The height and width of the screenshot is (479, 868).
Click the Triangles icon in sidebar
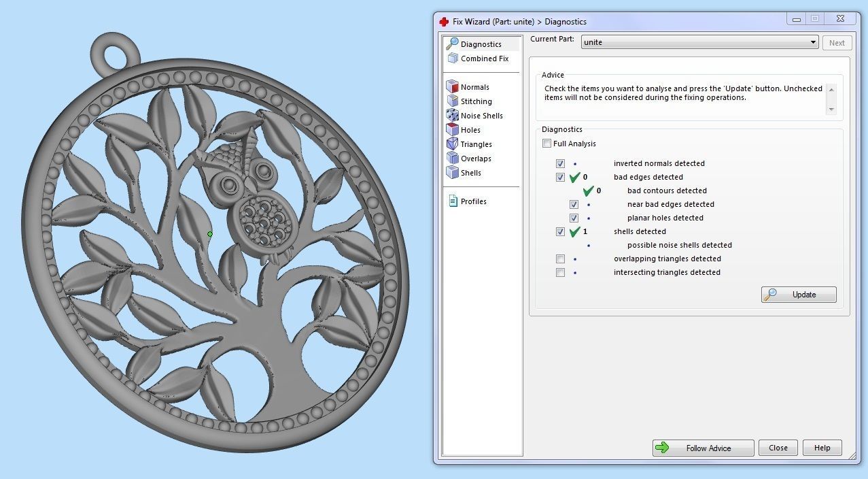tap(452, 144)
